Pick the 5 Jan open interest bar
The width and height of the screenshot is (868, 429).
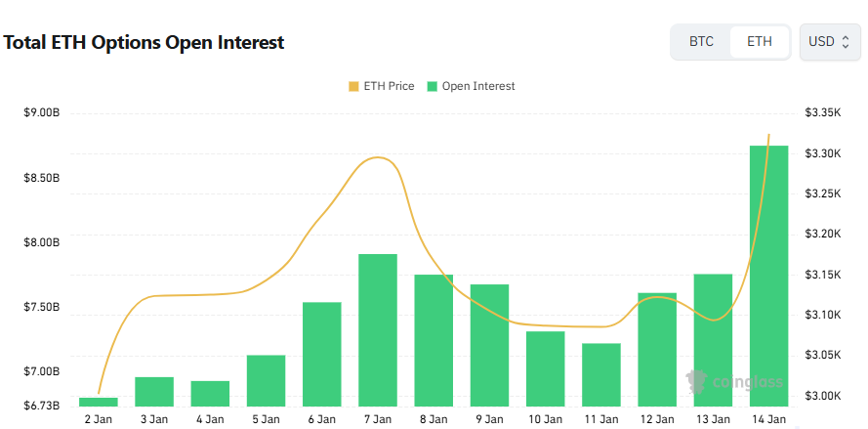coord(266,380)
